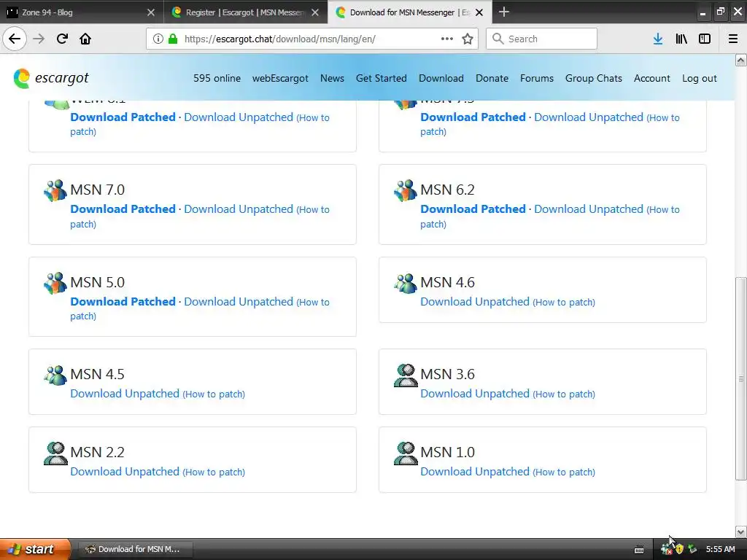This screenshot has height=560, width=747.
Task: Download Unpatched MSN 1.0
Action: click(474, 472)
